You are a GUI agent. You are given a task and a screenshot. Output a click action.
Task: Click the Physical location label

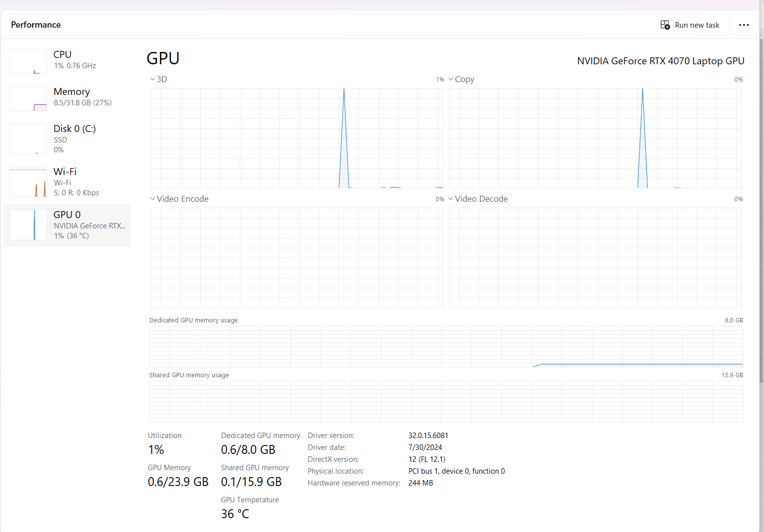click(336, 471)
